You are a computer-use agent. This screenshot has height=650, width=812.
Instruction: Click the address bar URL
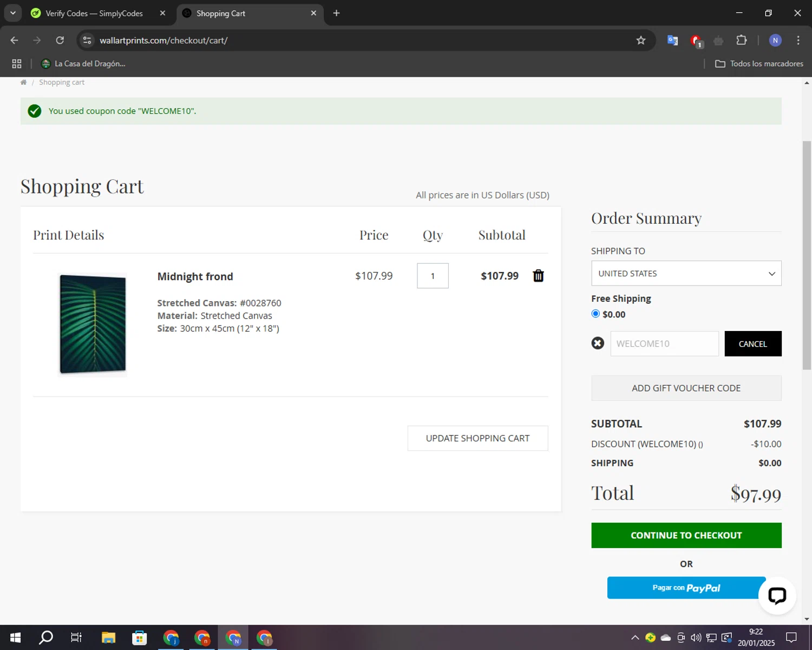tap(163, 41)
